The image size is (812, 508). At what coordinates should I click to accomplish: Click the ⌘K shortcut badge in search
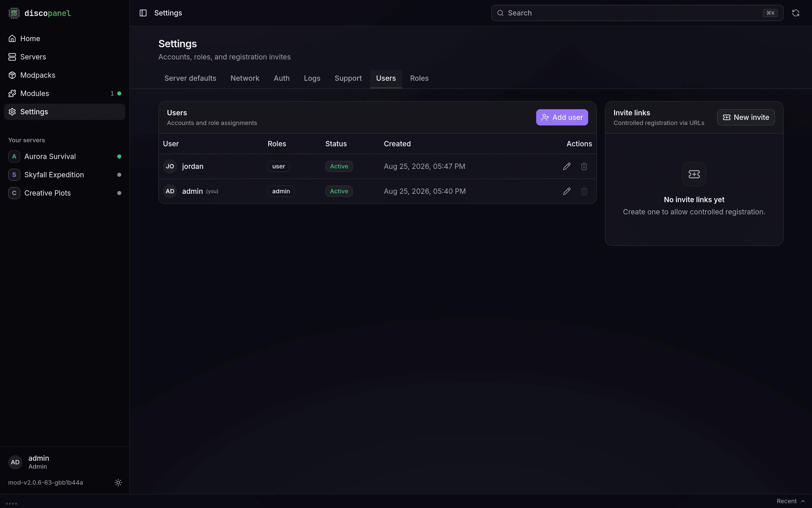point(770,13)
